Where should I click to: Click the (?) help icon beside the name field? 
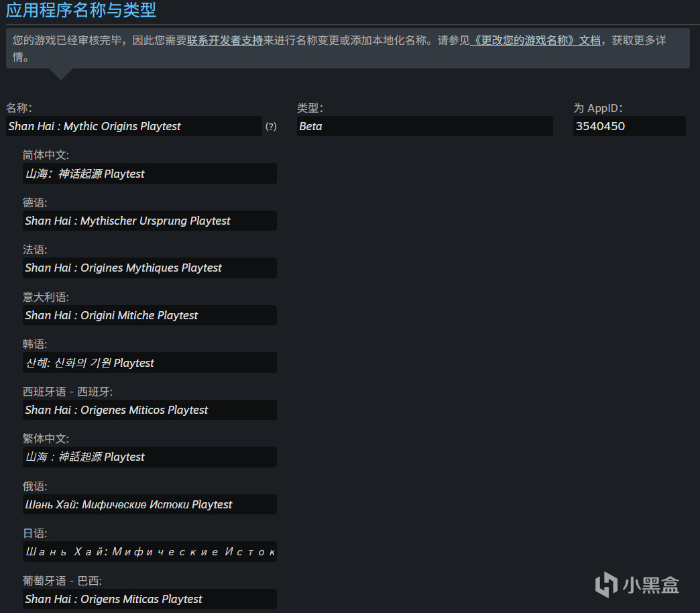click(271, 126)
